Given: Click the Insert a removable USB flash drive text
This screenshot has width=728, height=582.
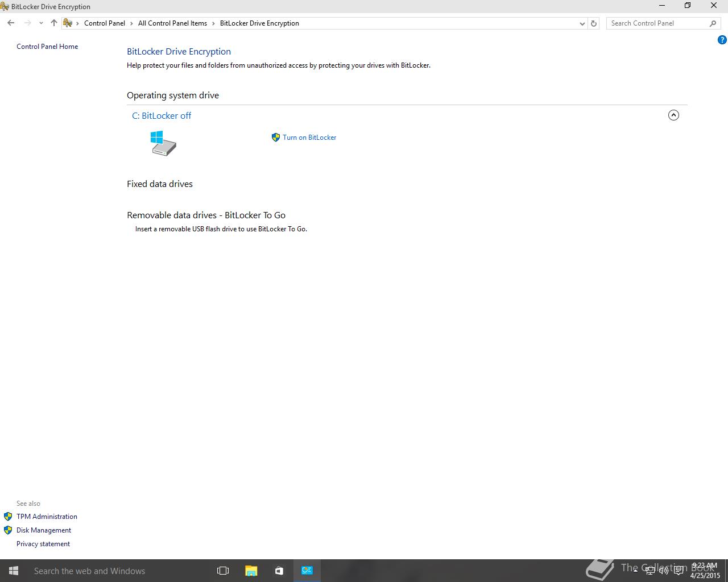Looking at the screenshot, I should click(221, 229).
